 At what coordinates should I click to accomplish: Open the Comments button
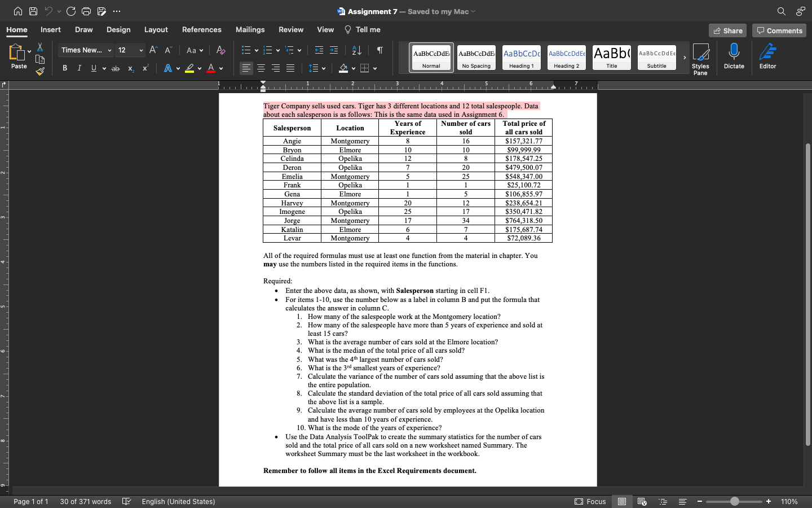(x=779, y=30)
